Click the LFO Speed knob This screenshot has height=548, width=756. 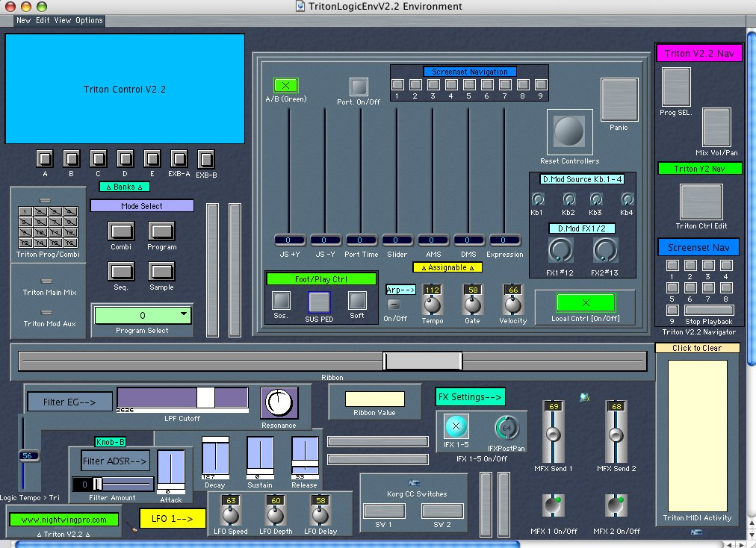pos(231,514)
